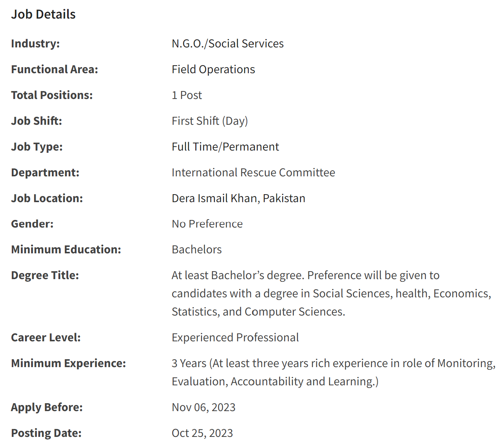The width and height of the screenshot is (504, 446).
Task: Click the International Rescue Committee department text
Action: [x=253, y=173]
